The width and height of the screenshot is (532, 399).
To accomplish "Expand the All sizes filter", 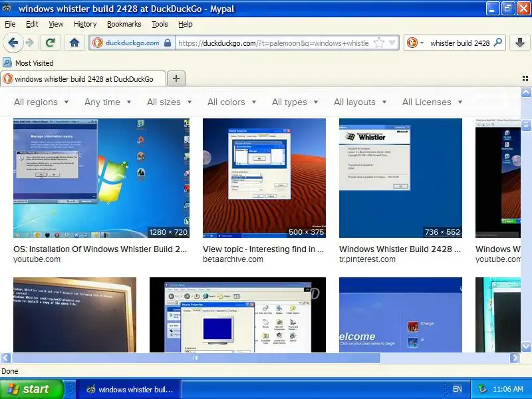I will (x=170, y=102).
